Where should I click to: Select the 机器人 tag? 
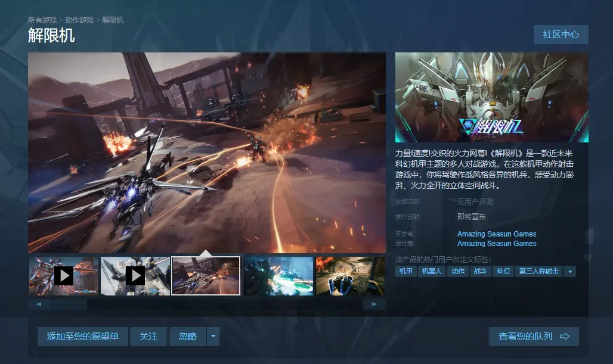pyautogui.click(x=432, y=271)
